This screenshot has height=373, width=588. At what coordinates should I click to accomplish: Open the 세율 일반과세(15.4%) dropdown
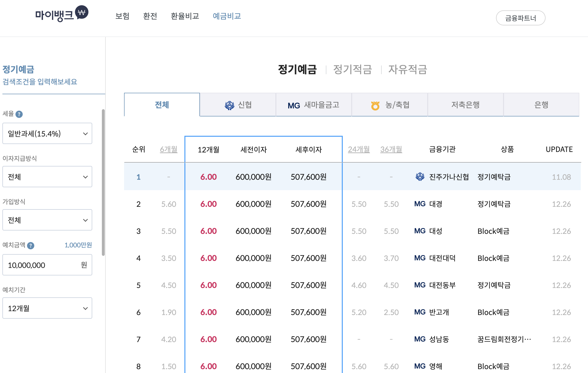pos(47,133)
